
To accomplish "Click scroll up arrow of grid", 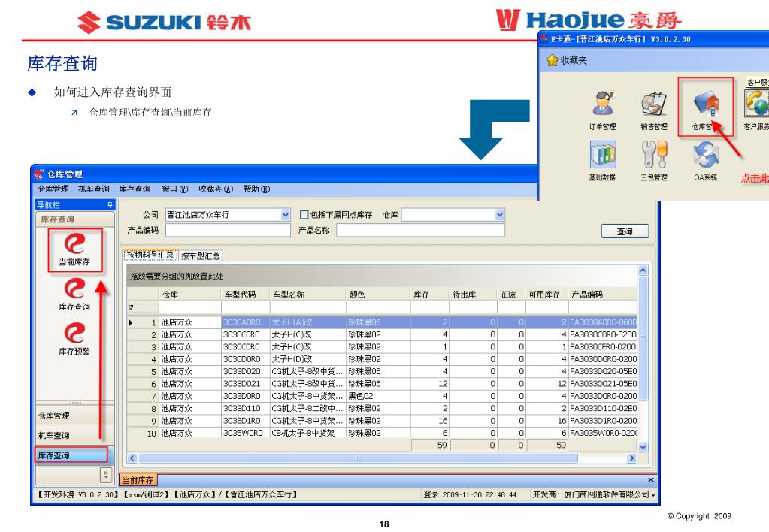I will 643,271.
